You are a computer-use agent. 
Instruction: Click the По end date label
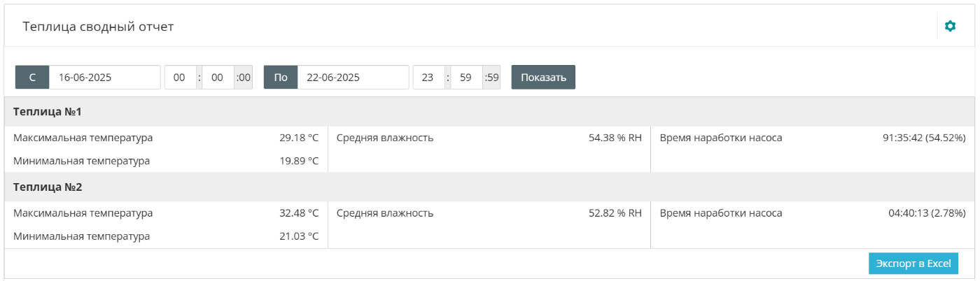pyautogui.click(x=281, y=77)
